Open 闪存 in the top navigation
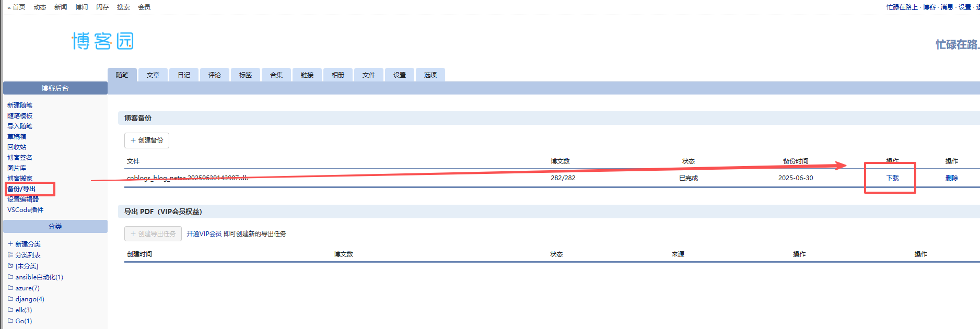This screenshot has height=329, width=980. click(x=102, y=7)
